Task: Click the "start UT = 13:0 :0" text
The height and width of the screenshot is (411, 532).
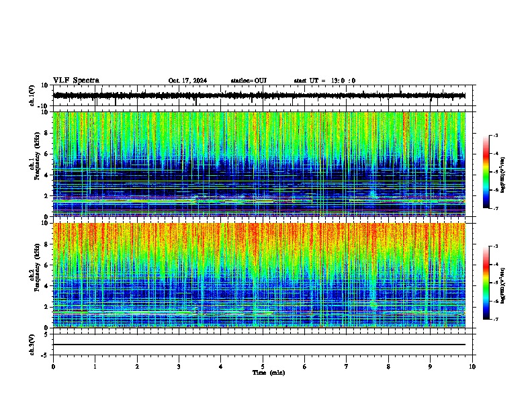Action: (x=324, y=81)
